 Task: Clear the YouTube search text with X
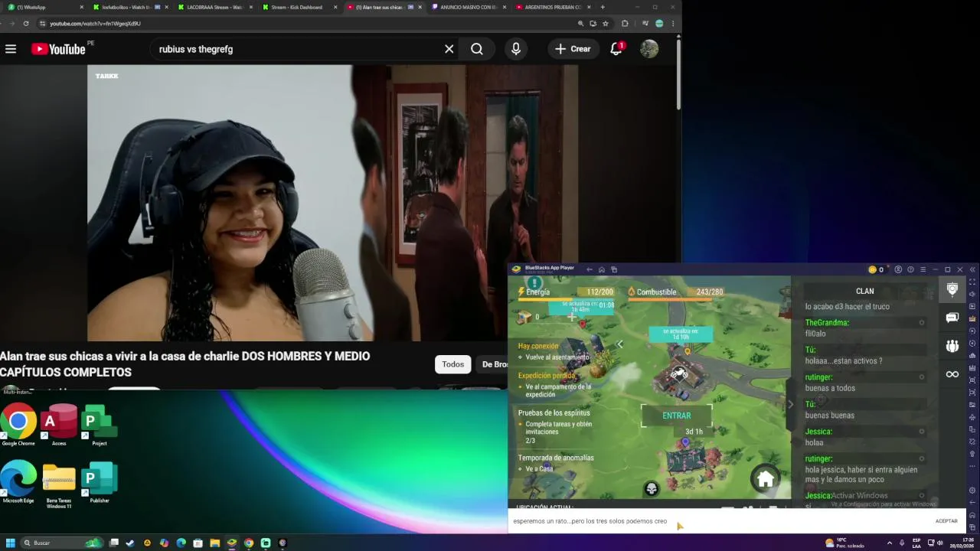[x=449, y=49]
